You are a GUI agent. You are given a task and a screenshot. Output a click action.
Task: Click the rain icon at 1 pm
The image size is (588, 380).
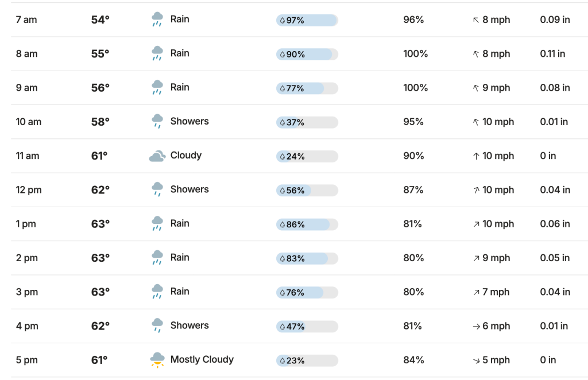(157, 223)
